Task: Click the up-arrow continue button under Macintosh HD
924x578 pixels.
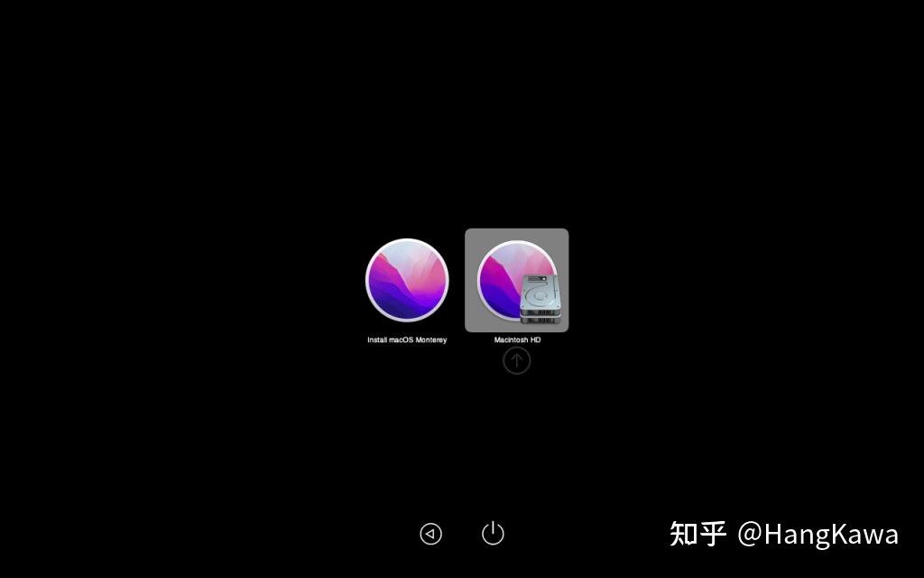Action: [x=517, y=360]
